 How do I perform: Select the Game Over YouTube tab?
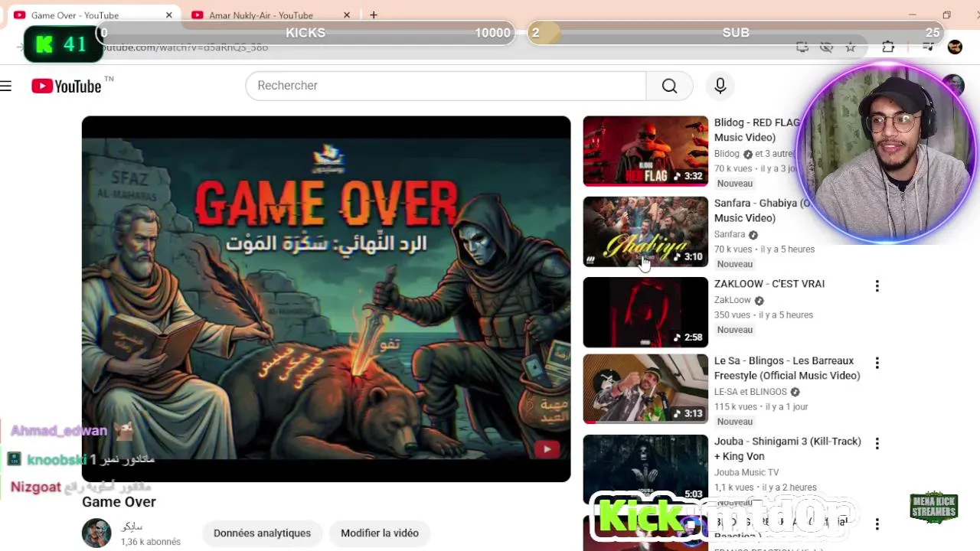pyautogui.click(x=75, y=15)
